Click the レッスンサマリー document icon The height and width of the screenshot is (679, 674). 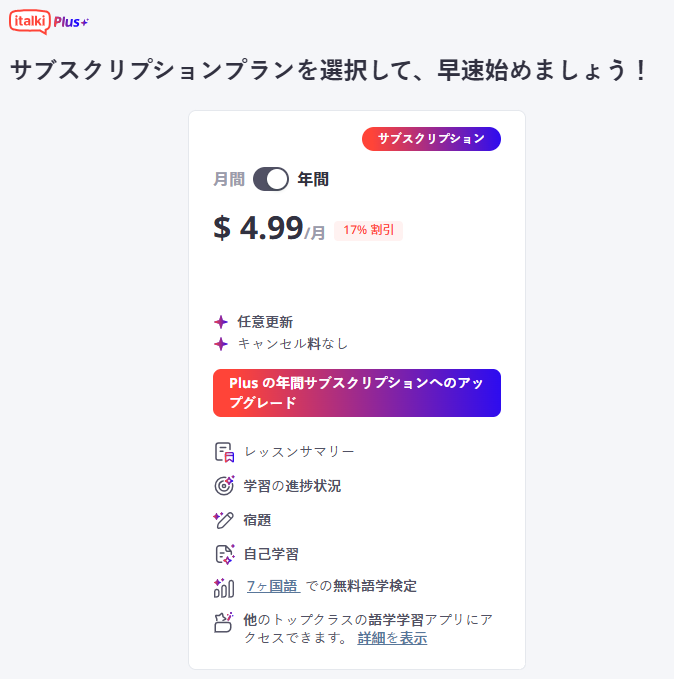[224, 452]
